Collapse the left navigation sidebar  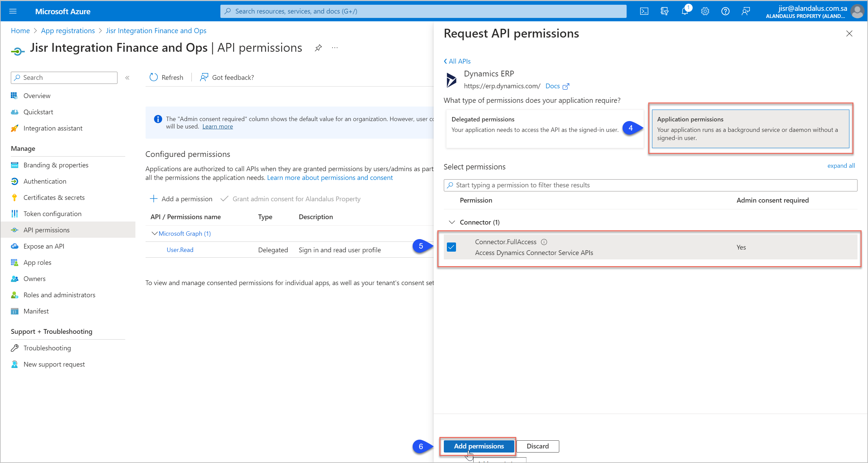[127, 77]
